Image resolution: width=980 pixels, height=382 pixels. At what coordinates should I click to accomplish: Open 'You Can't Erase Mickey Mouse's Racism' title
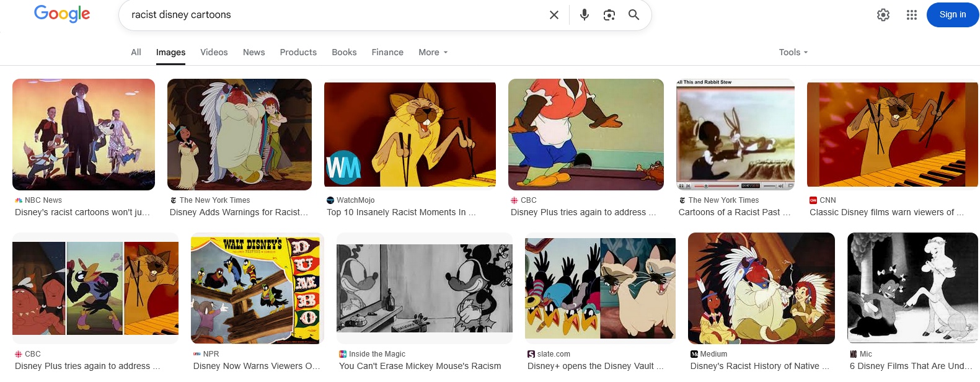(x=420, y=366)
